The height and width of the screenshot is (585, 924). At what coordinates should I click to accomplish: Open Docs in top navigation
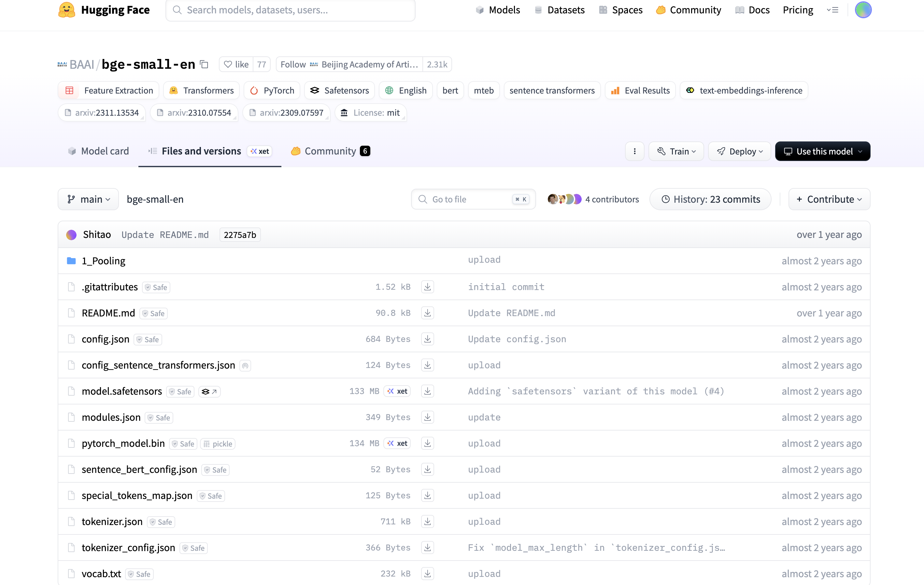pos(752,10)
